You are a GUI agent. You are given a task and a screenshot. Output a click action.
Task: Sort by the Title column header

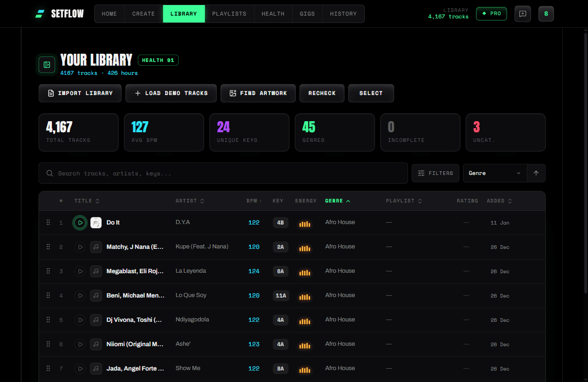(x=87, y=201)
